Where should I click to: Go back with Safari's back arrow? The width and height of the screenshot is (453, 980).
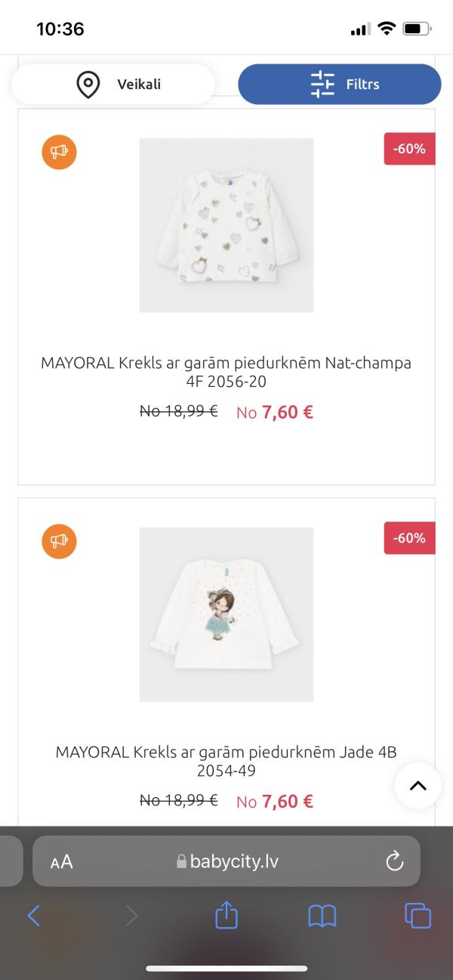pyautogui.click(x=34, y=916)
